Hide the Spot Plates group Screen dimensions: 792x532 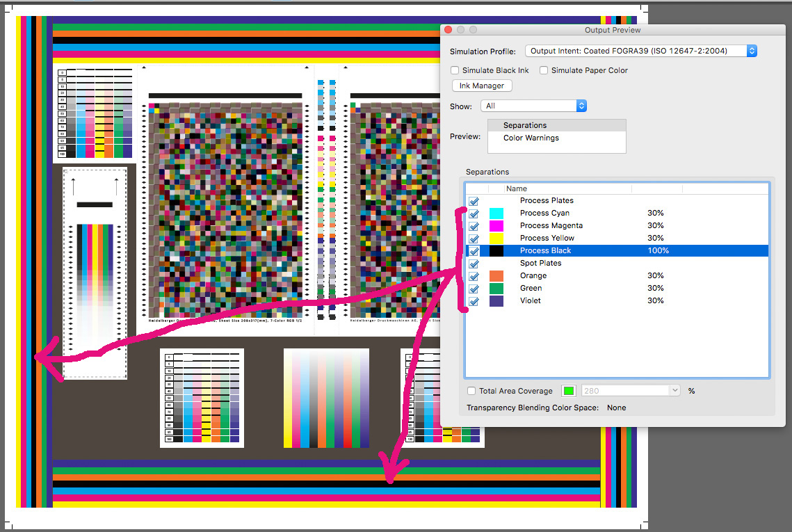(474, 264)
